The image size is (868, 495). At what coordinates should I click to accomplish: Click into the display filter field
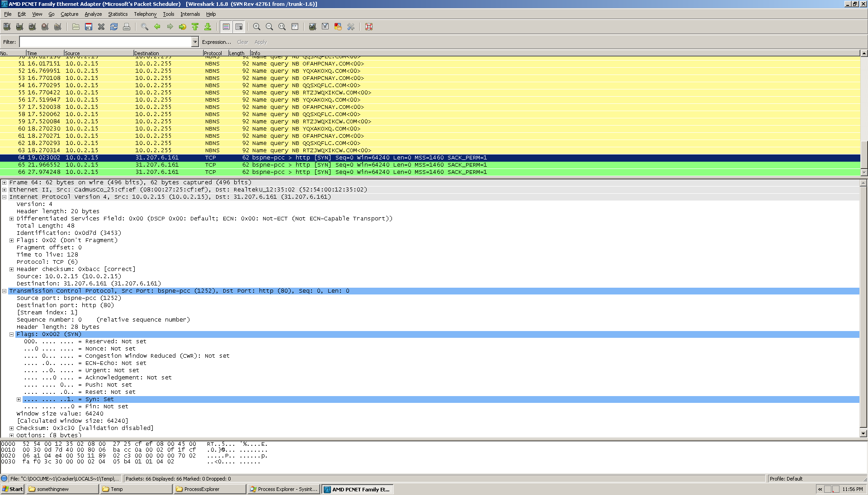105,42
